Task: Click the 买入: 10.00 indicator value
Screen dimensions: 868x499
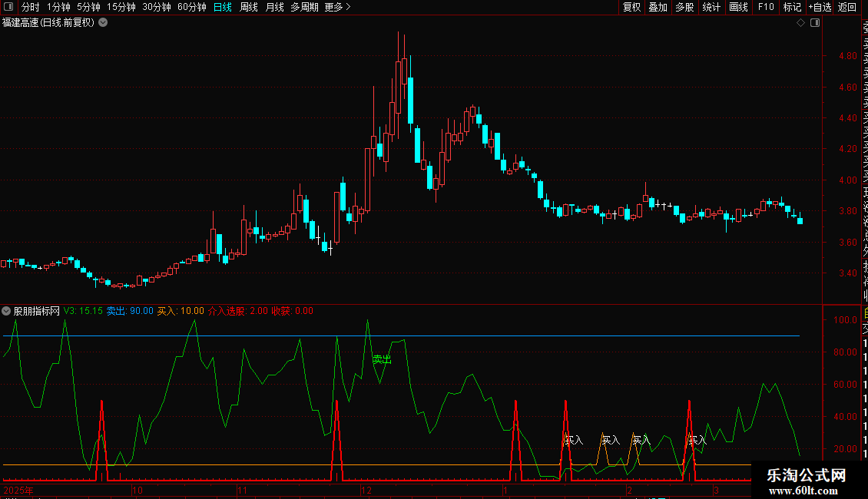Action: pyautogui.click(x=181, y=311)
